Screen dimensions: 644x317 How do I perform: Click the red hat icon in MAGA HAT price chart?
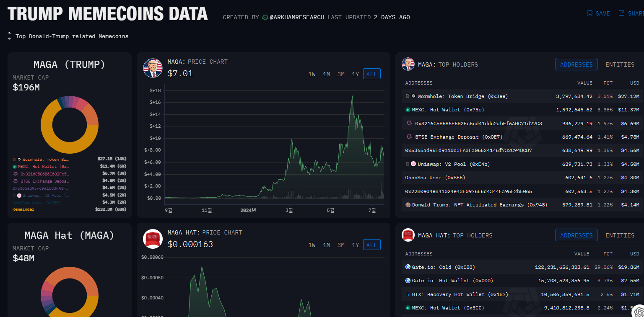coord(153,239)
